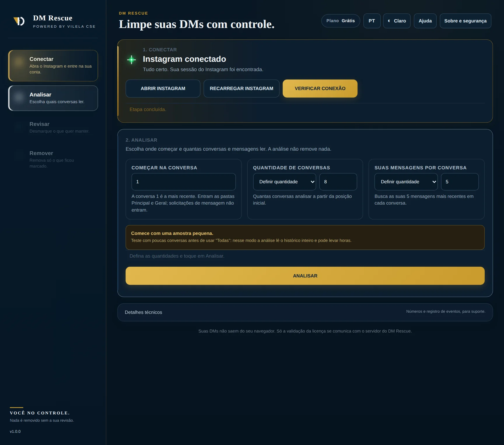
Task: Open Sobre e segurança
Action: [466, 21]
